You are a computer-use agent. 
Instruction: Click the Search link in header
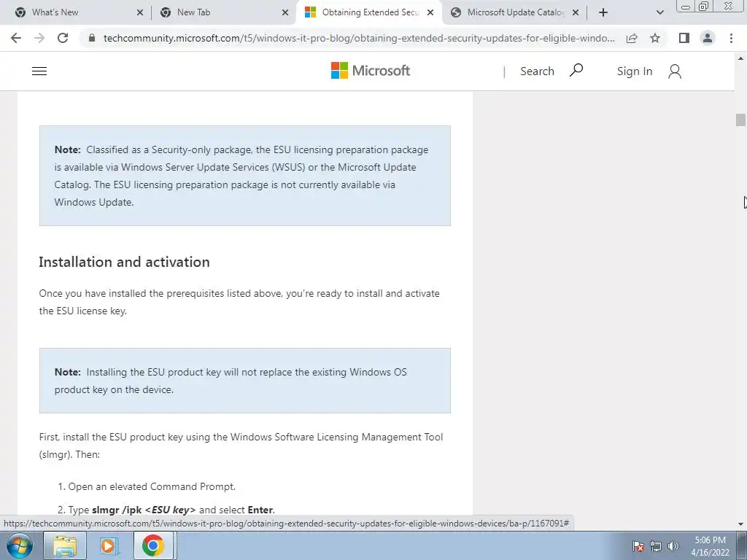click(537, 71)
